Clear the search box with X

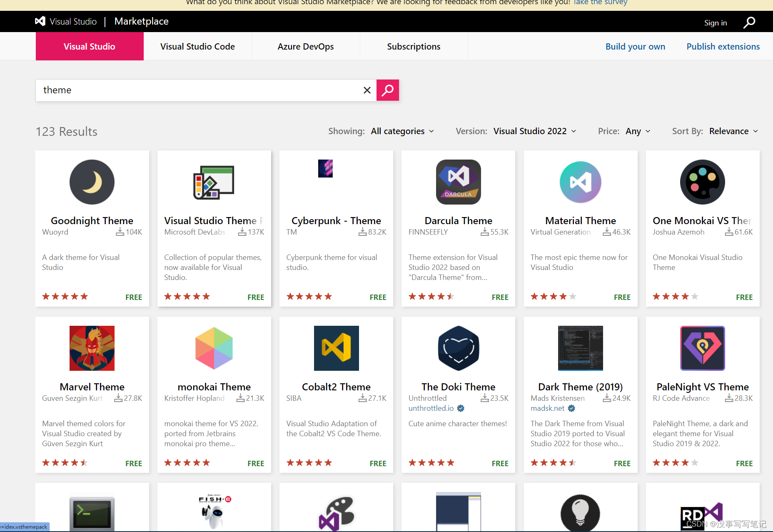tap(367, 90)
